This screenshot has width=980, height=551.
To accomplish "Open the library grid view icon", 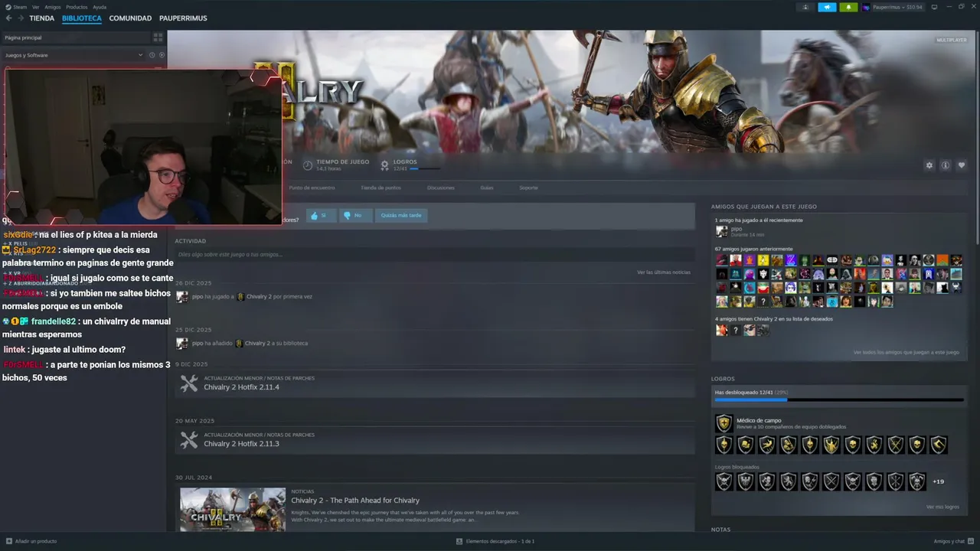I will [158, 37].
